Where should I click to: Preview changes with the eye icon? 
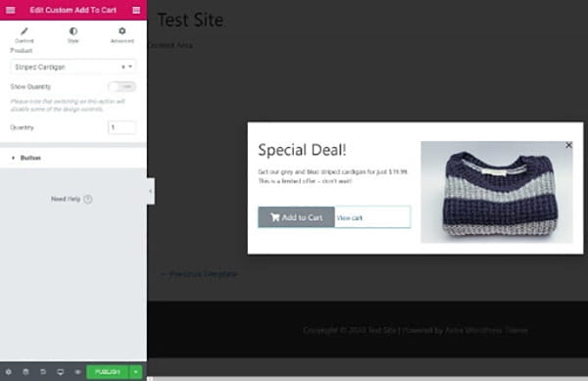(x=77, y=371)
